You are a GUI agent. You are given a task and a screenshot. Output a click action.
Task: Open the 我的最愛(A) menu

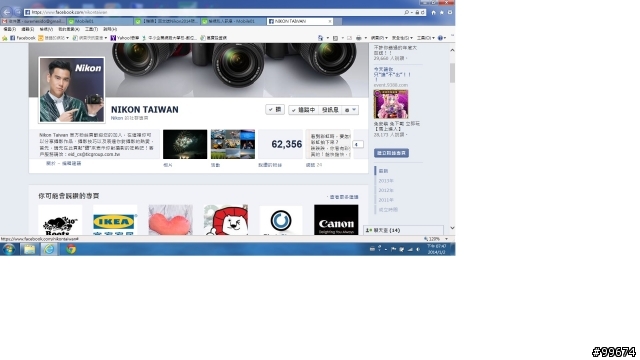point(69,29)
